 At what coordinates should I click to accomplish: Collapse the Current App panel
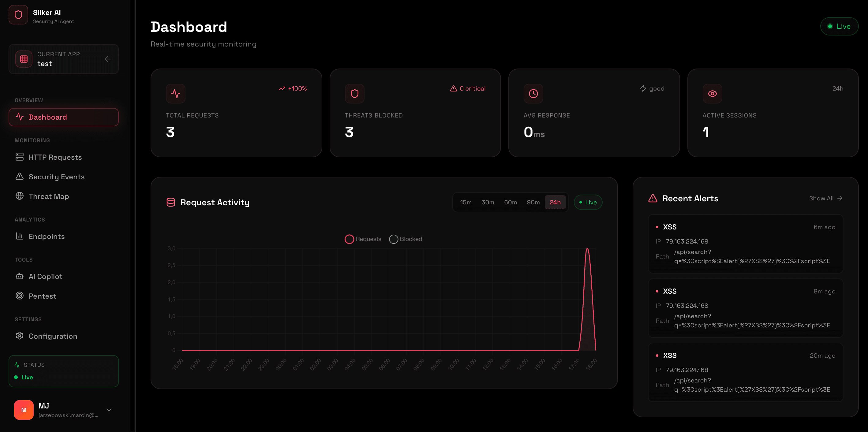pyautogui.click(x=107, y=59)
